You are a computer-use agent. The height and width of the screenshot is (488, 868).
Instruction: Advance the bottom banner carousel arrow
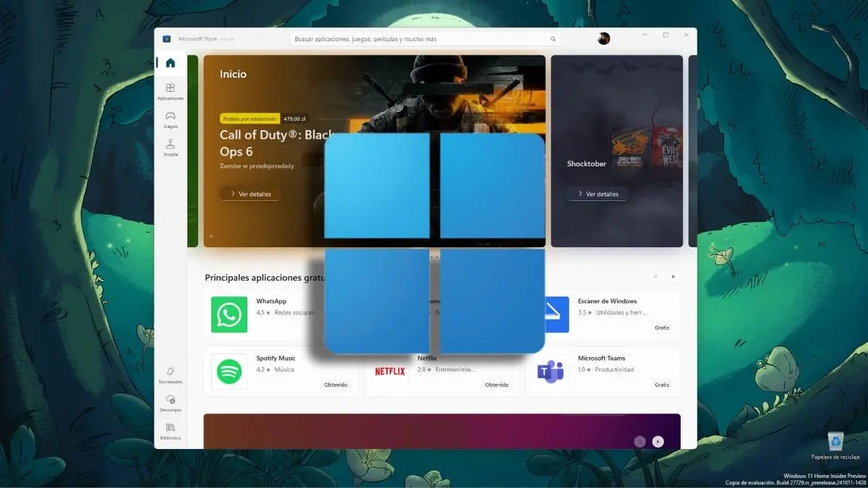[658, 441]
